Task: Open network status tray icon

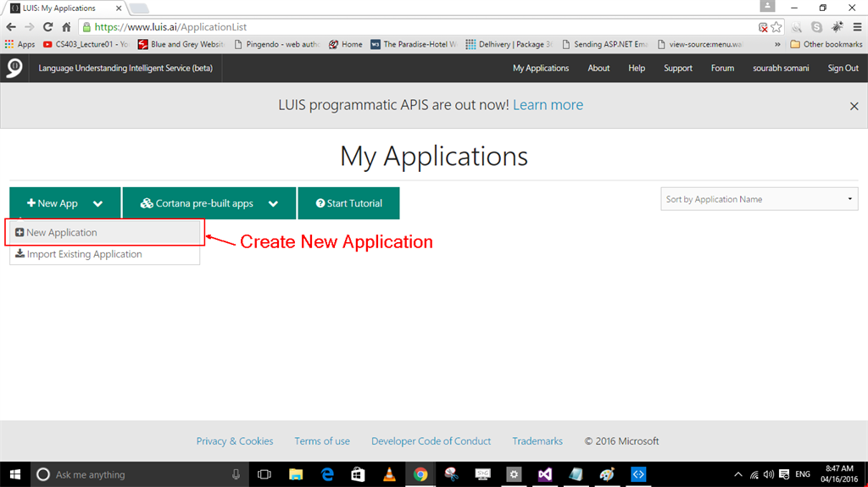Action: coord(754,474)
